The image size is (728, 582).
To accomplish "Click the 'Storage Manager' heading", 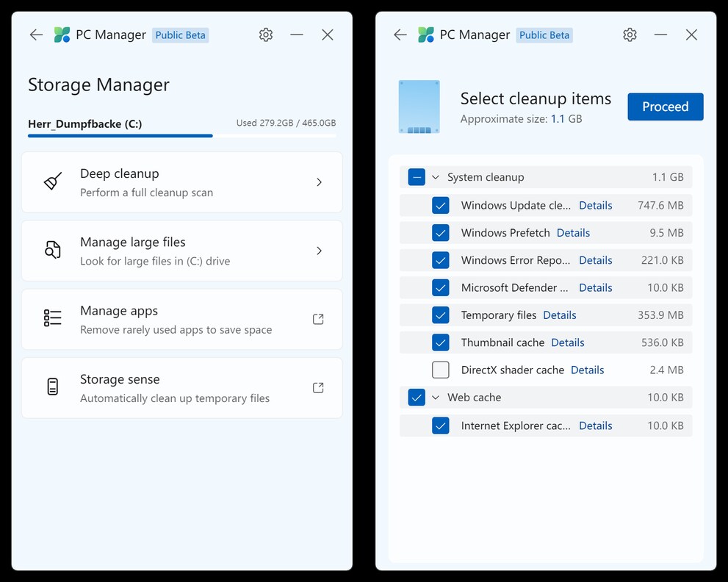I will 98,85.
